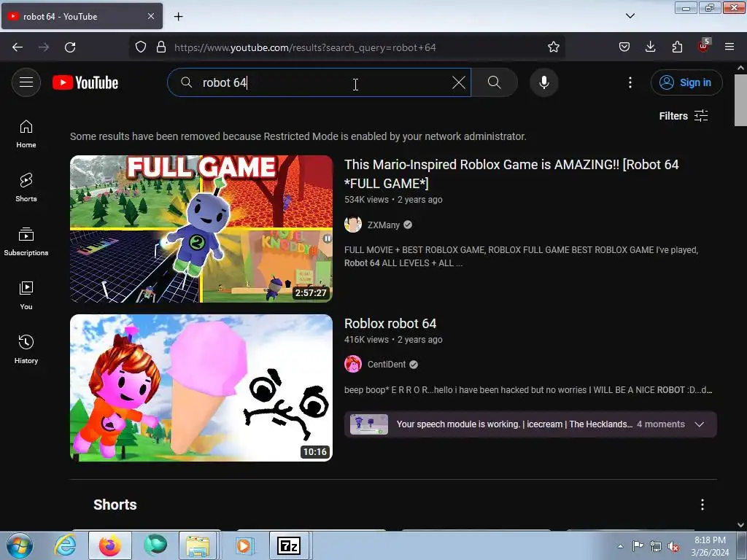Open History in the sidebar
Viewport: 747px width, 560px height.
click(x=26, y=349)
